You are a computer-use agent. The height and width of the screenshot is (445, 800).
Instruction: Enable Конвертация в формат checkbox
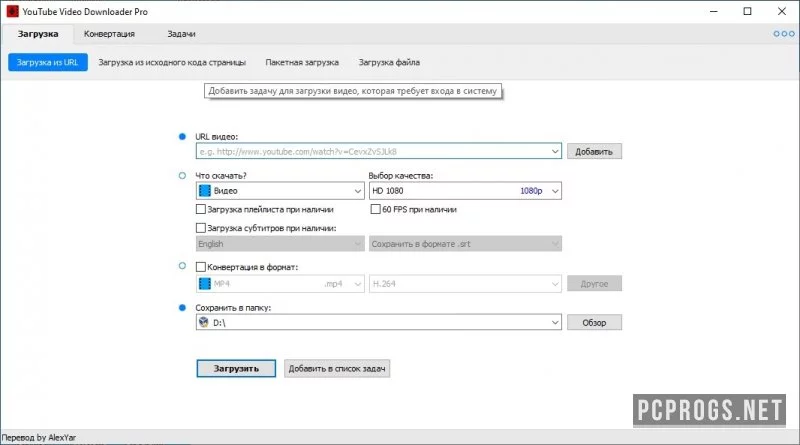tap(201, 267)
